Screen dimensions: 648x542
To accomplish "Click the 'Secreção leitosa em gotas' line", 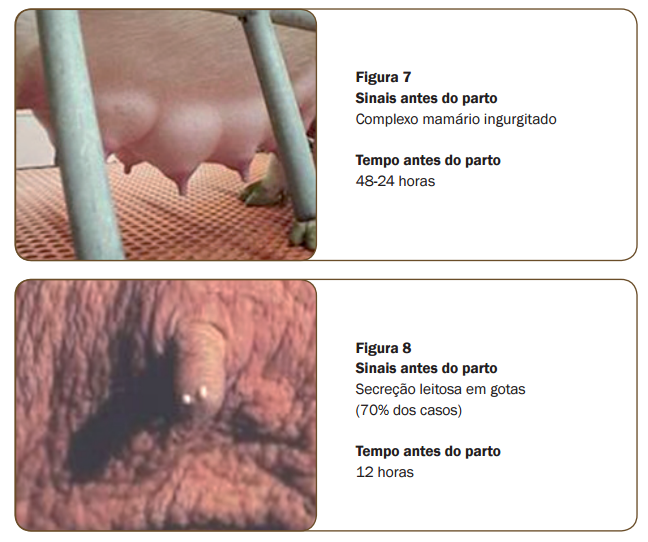I will [440, 389].
